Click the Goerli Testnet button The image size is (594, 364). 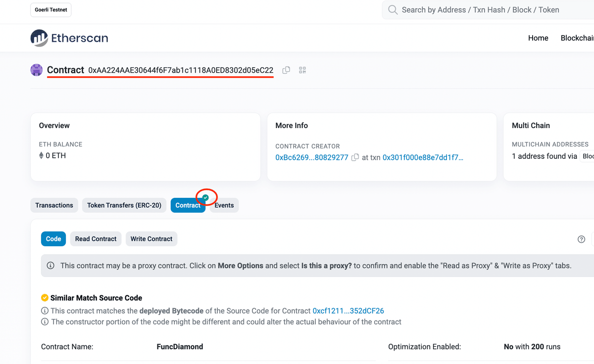pos(51,10)
